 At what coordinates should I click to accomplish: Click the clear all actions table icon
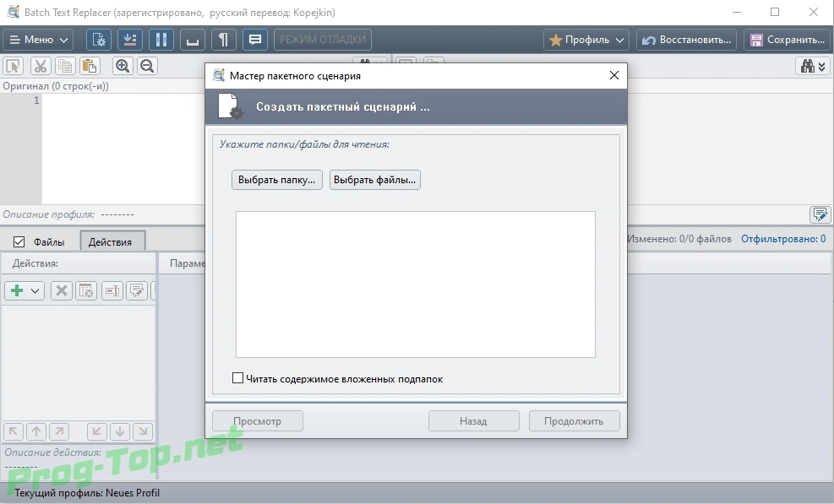pos(86,290)
